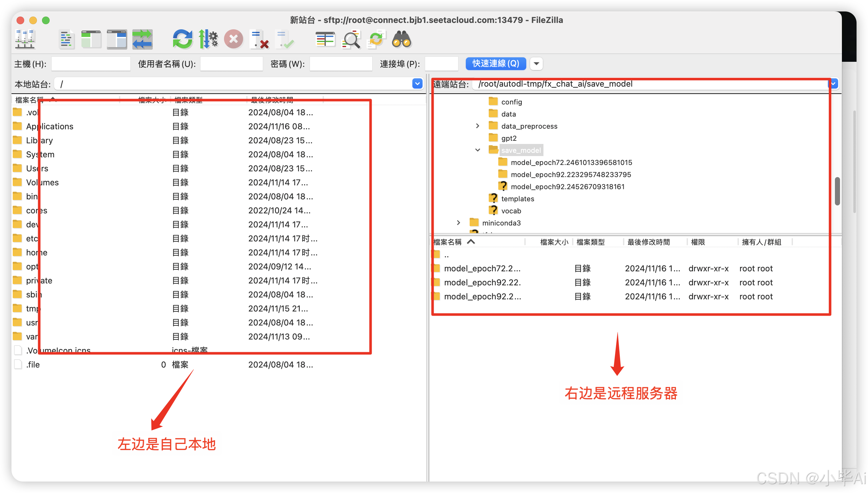Click the 主機 host input field

pyautogui.click(x=91, y=64)
